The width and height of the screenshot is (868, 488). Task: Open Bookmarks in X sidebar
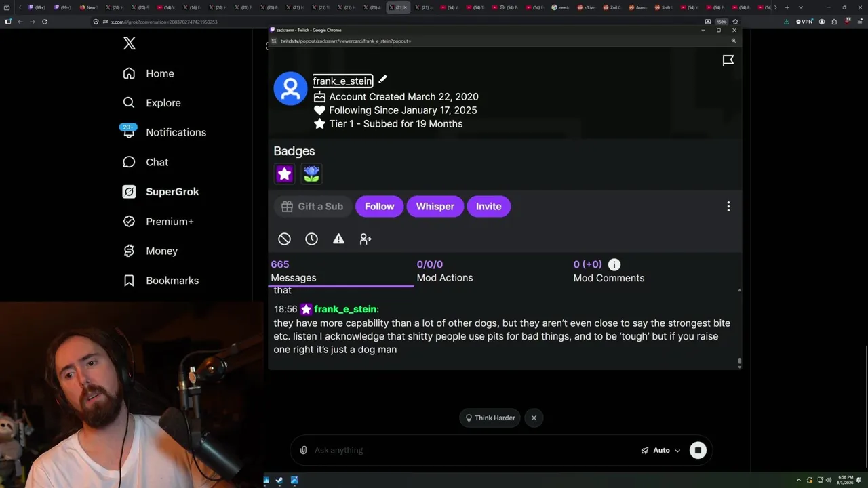coord(161,281)
